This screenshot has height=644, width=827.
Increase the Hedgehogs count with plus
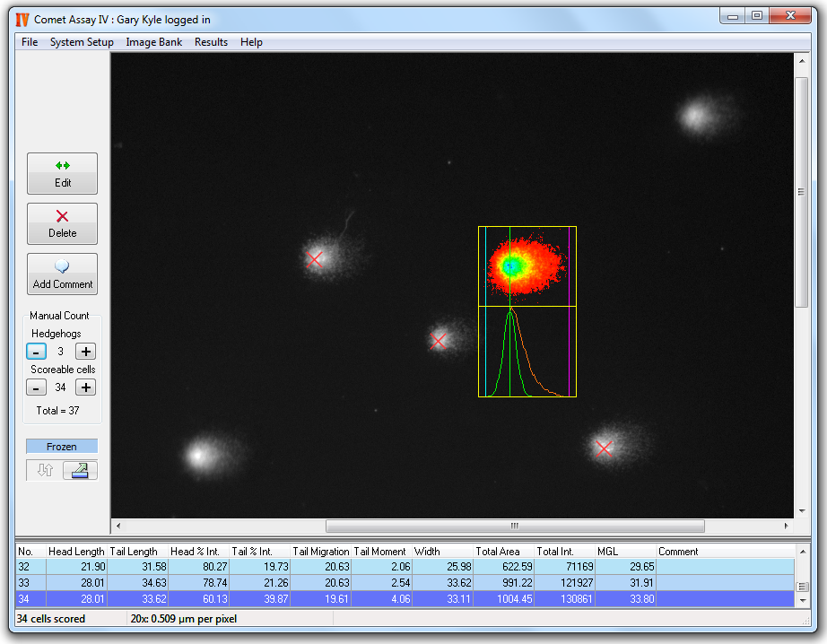[x=85, y=352]
